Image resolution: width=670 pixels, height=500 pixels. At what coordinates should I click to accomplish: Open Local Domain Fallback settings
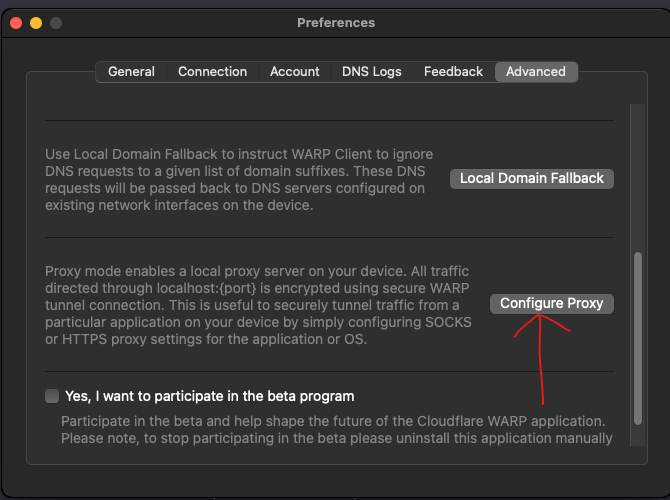[532, 178]
